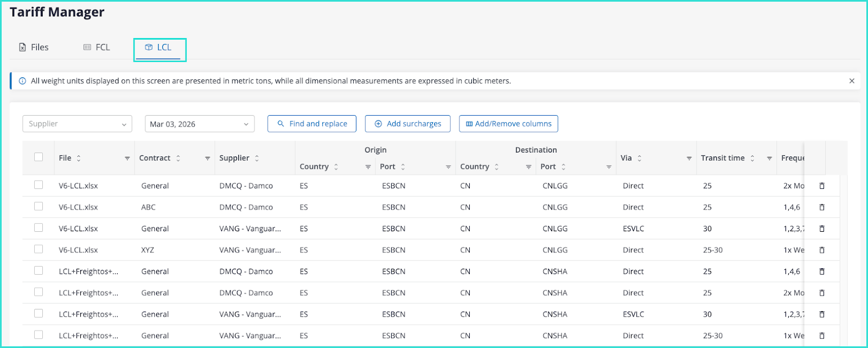Filter the Via column
This screenshot has height=348, width=868.
click(x=689, y=159)
